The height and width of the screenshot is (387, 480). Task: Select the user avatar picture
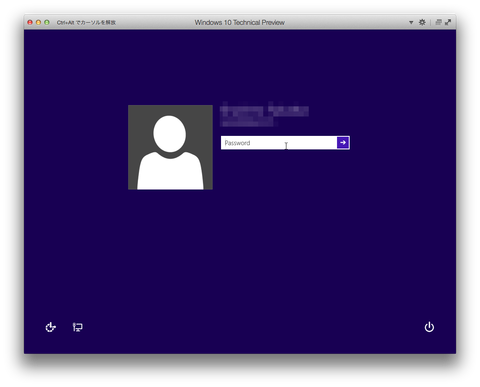[170, 147]
